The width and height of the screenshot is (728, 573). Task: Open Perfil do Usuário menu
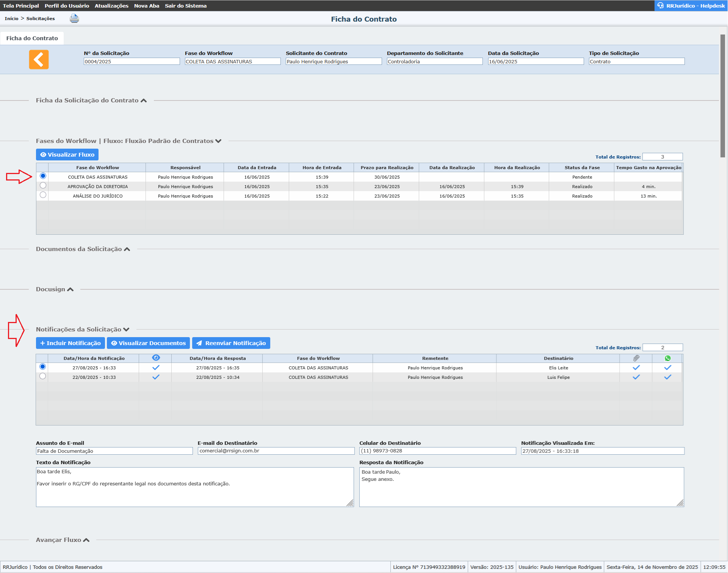67,6
